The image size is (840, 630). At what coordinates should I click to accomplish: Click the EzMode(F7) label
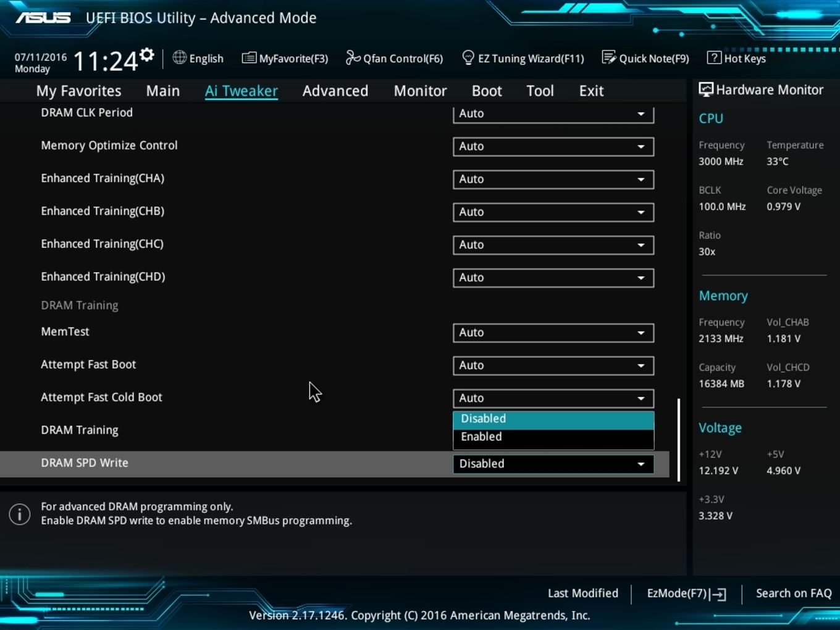coord(676,593)
